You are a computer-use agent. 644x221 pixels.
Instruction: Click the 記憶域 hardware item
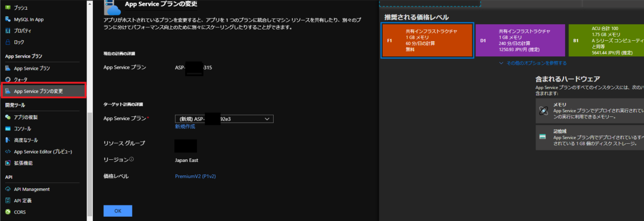click(590, 137)
